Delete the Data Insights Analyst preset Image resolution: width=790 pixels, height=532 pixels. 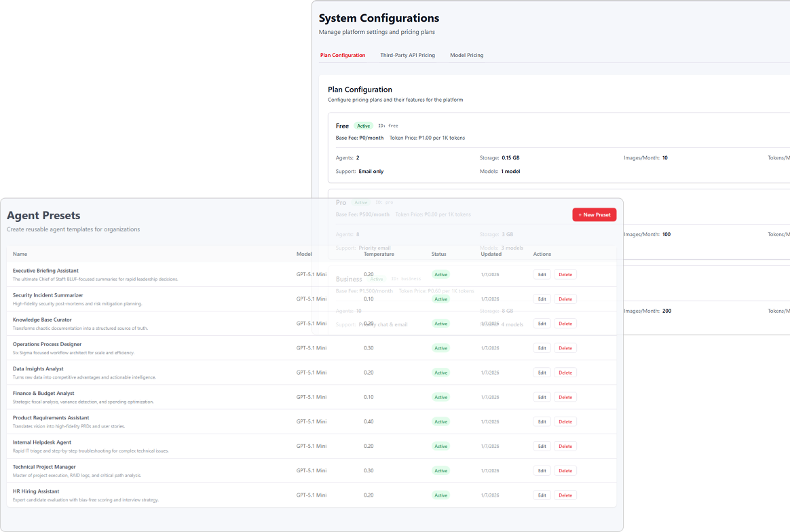point(565,373)
